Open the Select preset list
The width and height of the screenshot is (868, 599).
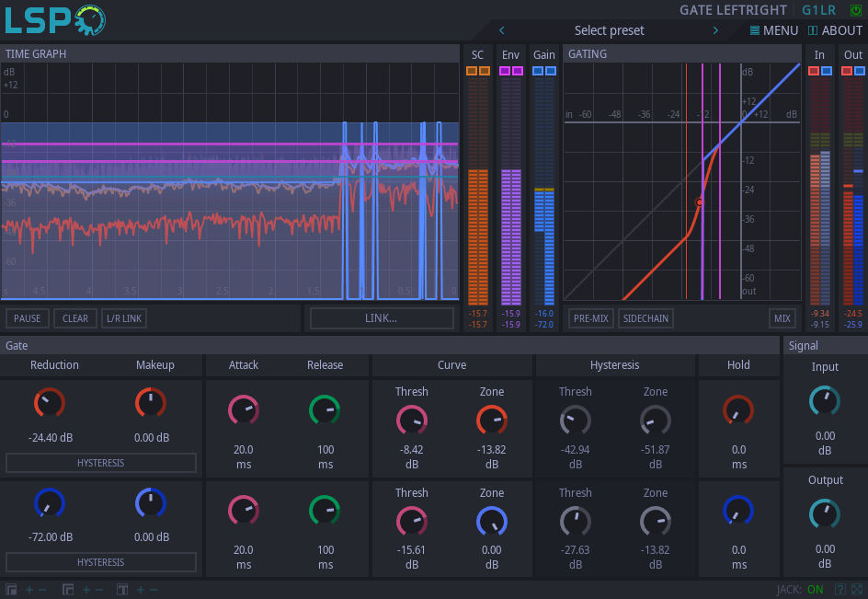[x=609, y=30]
